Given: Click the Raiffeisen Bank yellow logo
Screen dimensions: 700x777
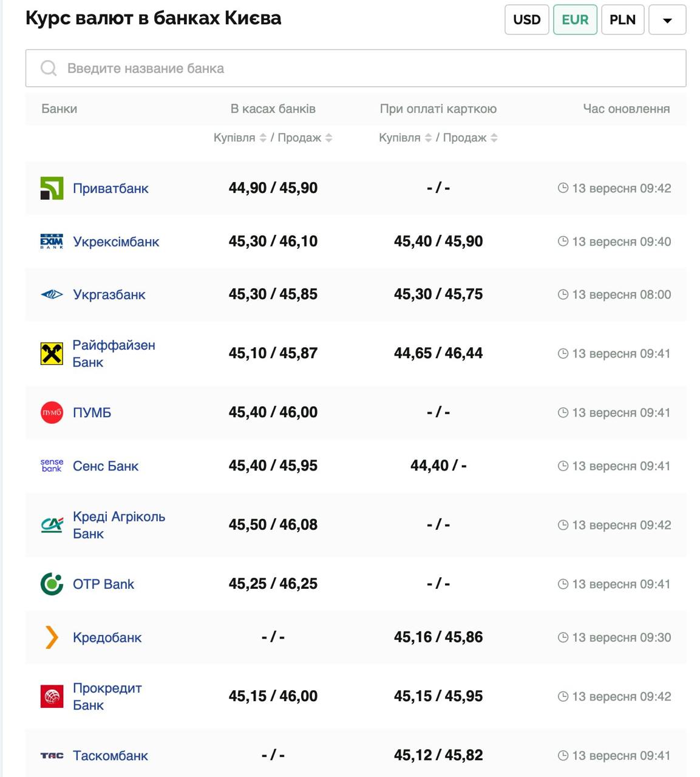Looking at the screenshot, I should coord(52,353).
